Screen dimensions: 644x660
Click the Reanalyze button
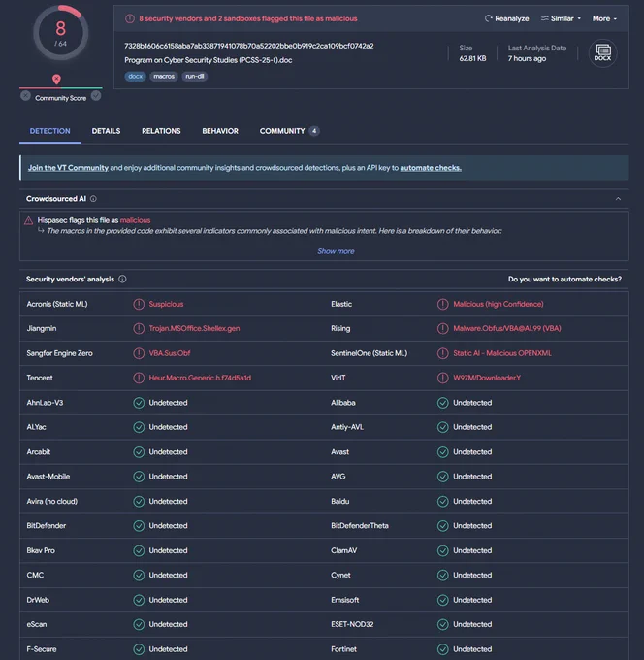(506, 18)
